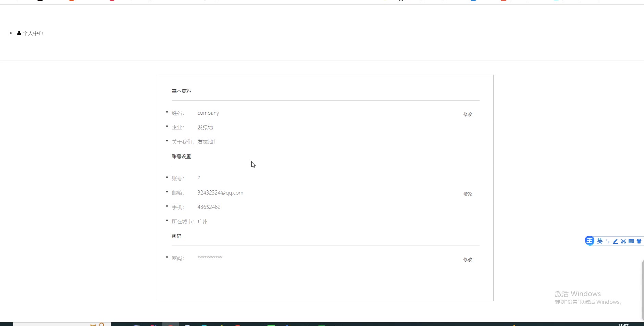This screenshot has width=644, height=326.
Task: Click the 企业 field label
Action: click(178, 127)
